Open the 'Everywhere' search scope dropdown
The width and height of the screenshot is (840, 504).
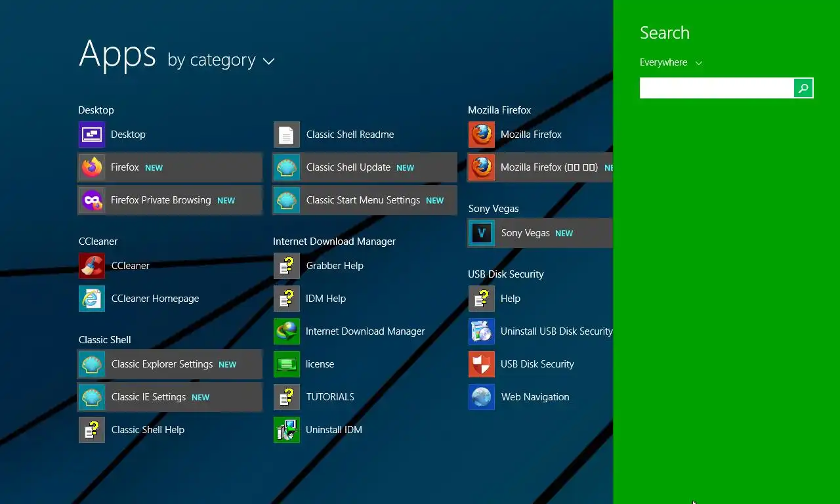pyautogui.click(x=671, y=62)
